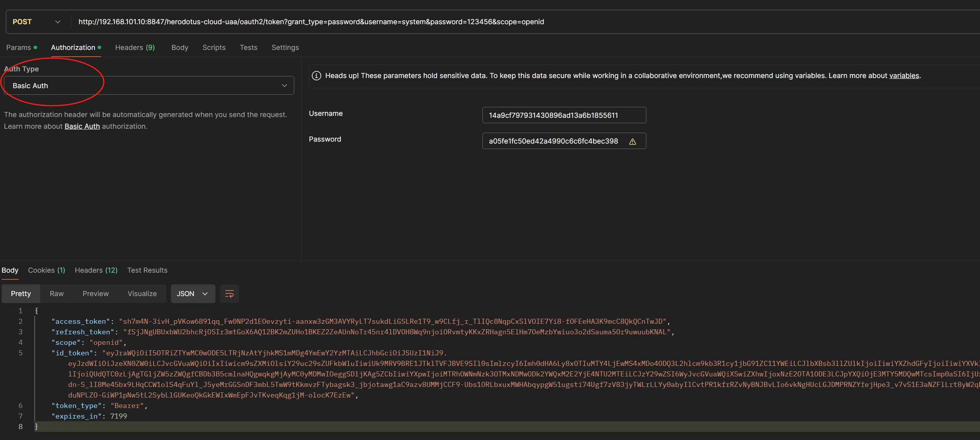Viewport: 980px width, 440px height.
Task: Select the Visualize response view
Action: [x=142, y=294]
